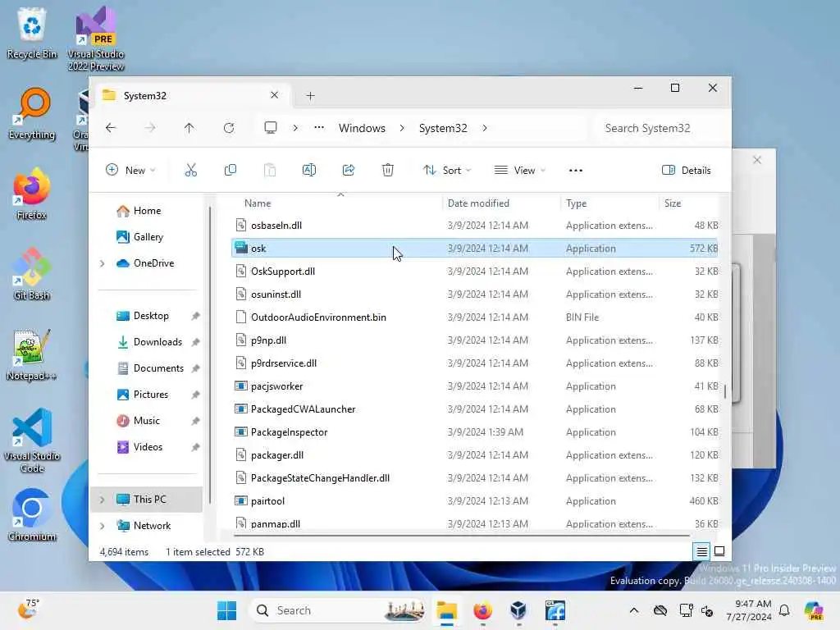Screen dimensions: 840x630
Task: Open Music quick access folder
Action: point(138,421)
